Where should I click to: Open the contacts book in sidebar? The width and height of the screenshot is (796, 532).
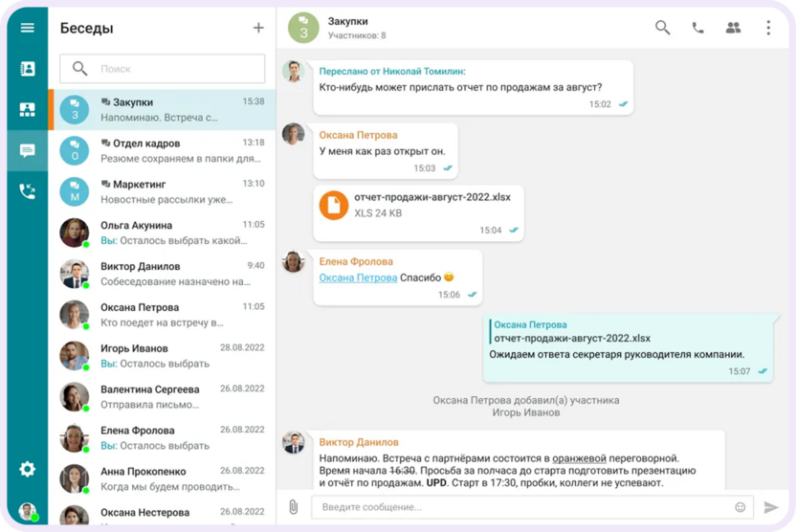point(28,68)
